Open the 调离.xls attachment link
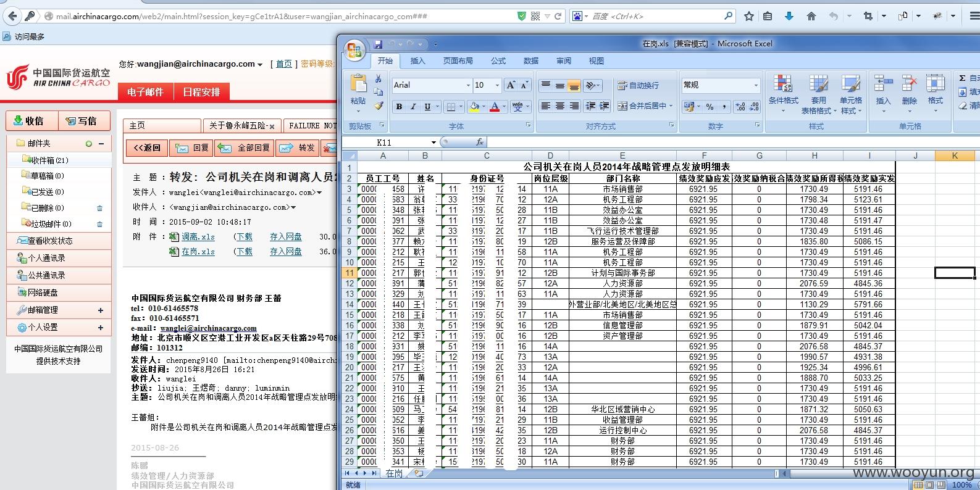 tap(198, 236)
